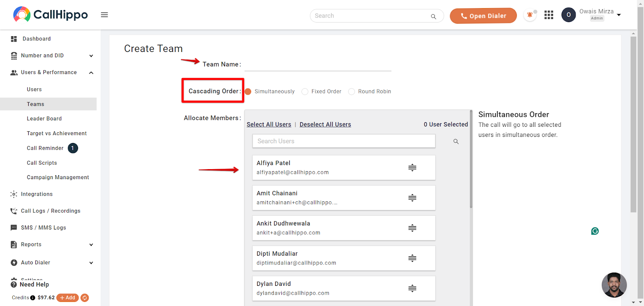Click reorder handle for Dylan David
Viewport: 644px width, 306px height.
tap(412, 288)
